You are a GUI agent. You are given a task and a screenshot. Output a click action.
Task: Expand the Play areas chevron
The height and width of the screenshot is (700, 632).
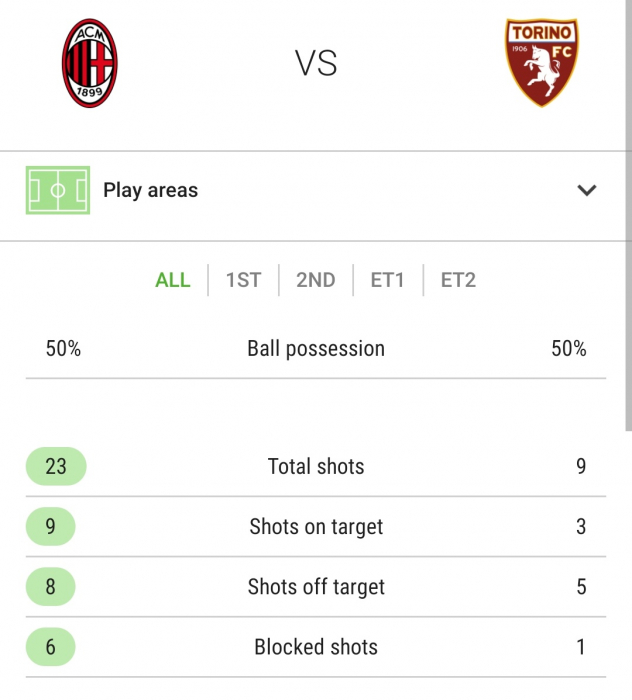pyautogui.click(x=586, y=190)
